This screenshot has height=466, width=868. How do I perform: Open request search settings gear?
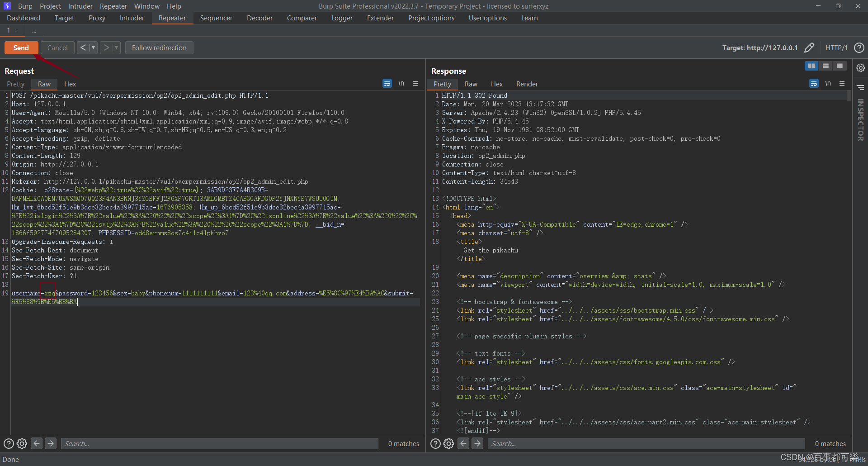point(22,444)
